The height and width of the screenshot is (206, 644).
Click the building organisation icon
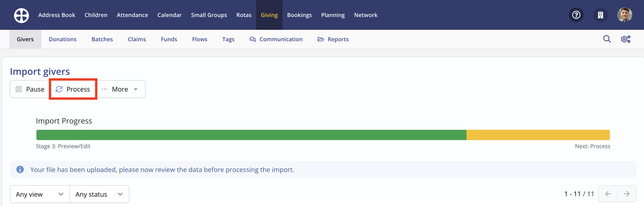(x=600, y=15)
